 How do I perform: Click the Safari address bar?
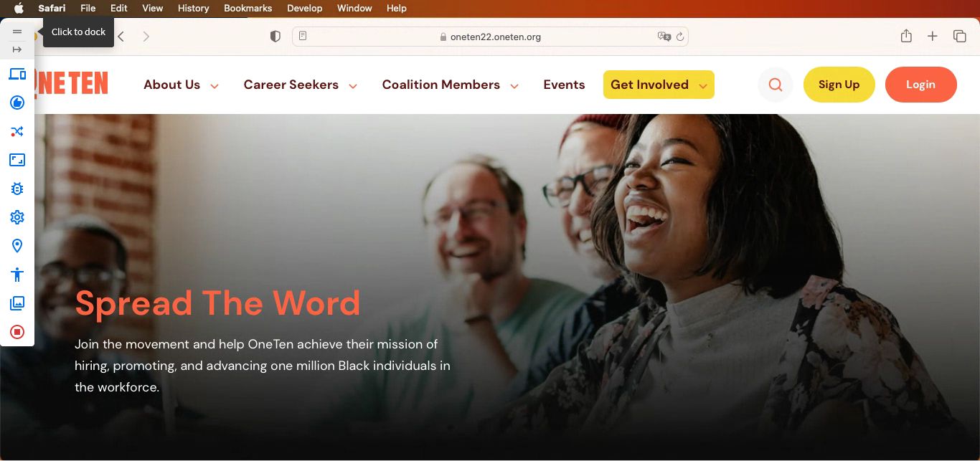[x=490, y=37]
